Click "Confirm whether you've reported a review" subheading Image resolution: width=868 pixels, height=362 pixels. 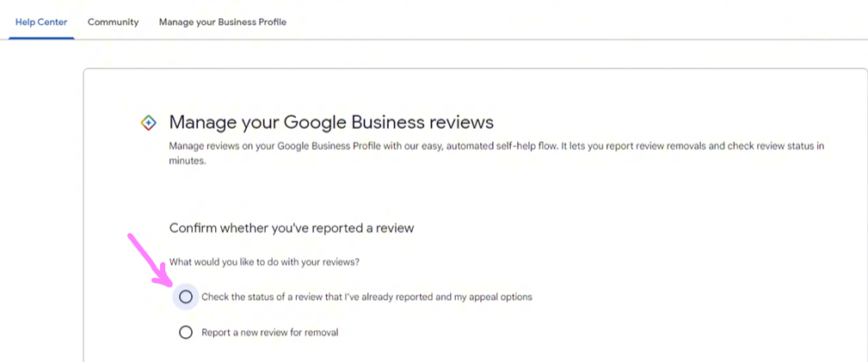[x=292, y=228]
